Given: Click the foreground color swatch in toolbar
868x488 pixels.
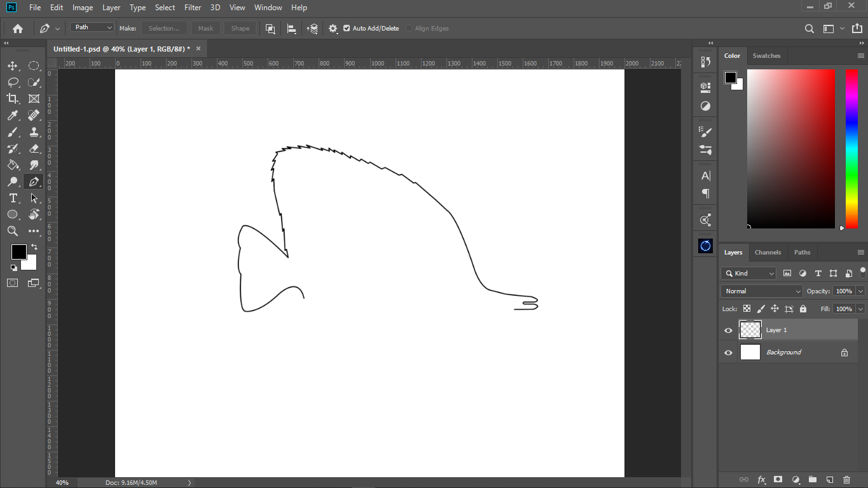Looking at the screenshot, I should tap(18, 251).
